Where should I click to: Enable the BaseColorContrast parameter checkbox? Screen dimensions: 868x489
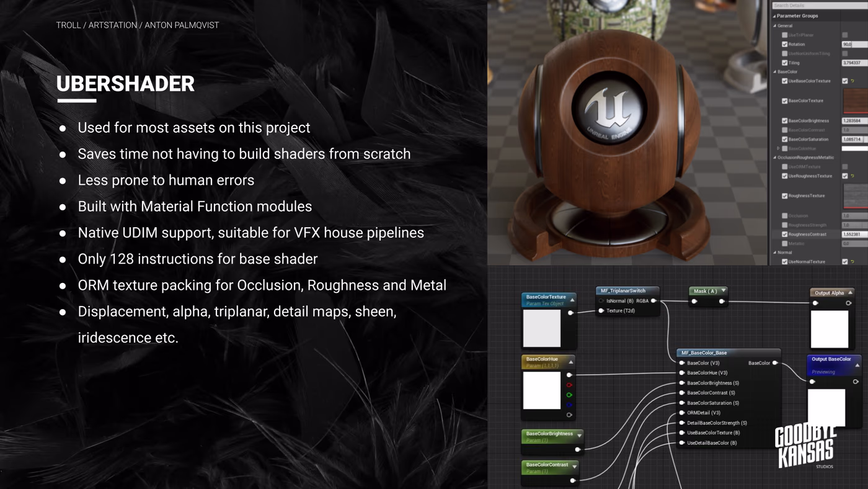pyautogui.click(x=785, y=130)
